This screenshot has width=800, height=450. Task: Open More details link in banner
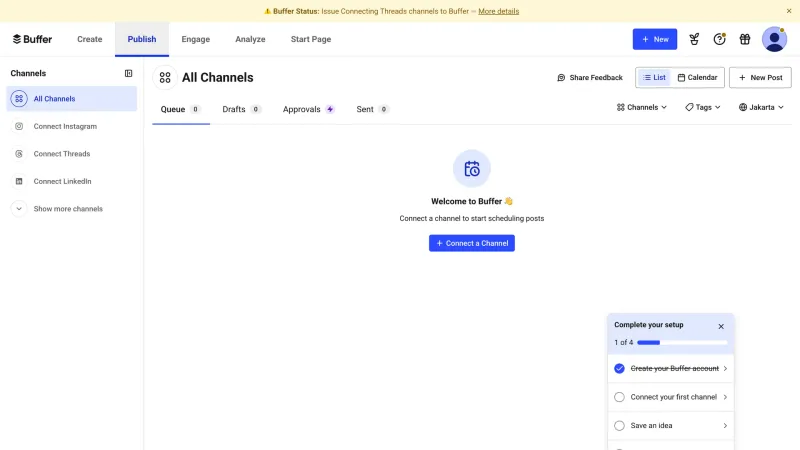point(498,11)
